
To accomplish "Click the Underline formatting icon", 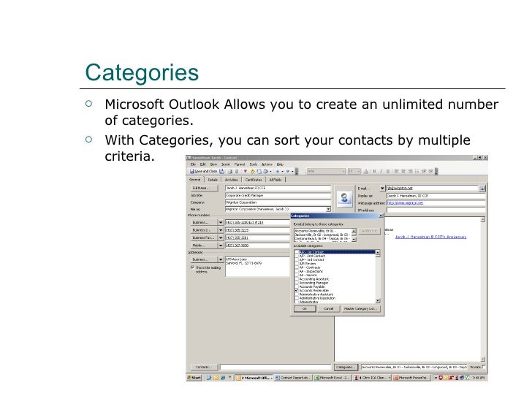I will 388,171.
